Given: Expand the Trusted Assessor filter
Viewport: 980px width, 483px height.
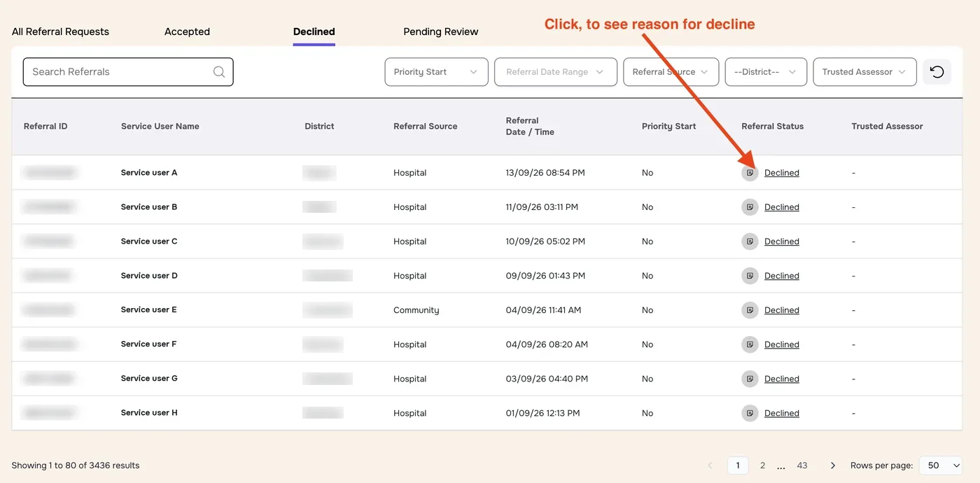Looking at the screenshot, I should point(864,72).
